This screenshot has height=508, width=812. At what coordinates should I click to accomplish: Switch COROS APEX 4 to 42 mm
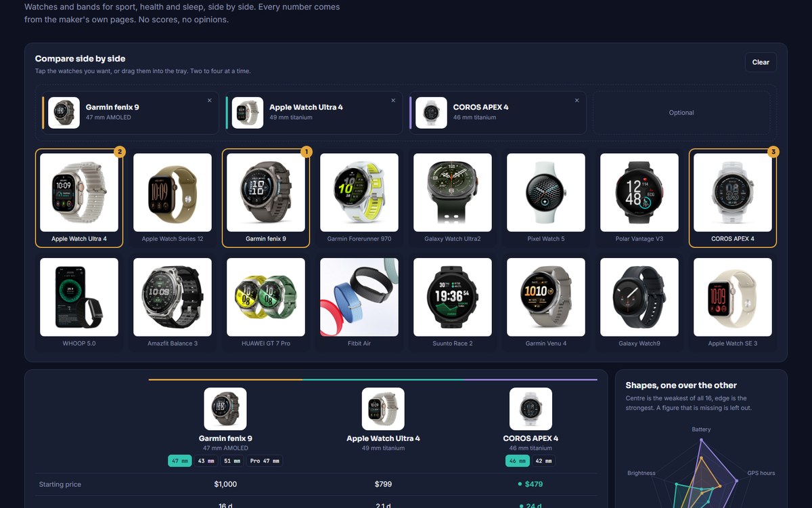pos(544,461)
